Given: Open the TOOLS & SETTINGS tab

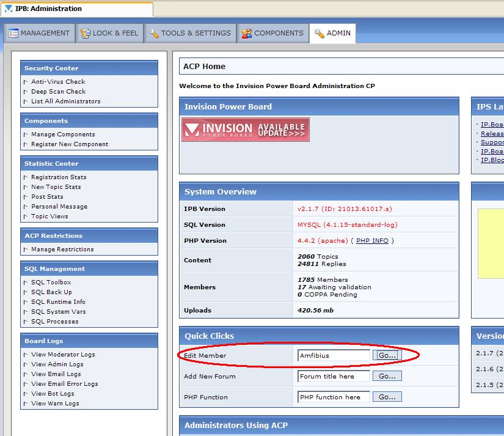Looking at the screenshot, I should click(190, 33).
